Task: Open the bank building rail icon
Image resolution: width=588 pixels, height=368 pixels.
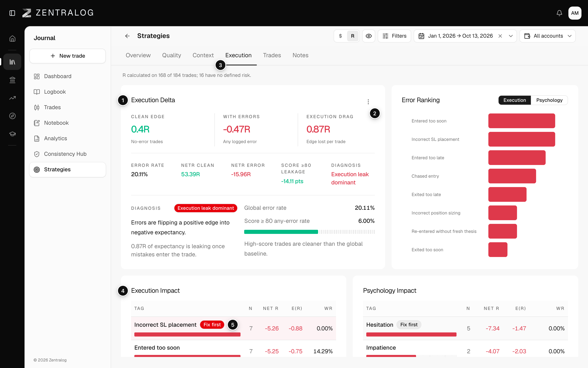Action: pyautogui.click(x=12, y=80)
